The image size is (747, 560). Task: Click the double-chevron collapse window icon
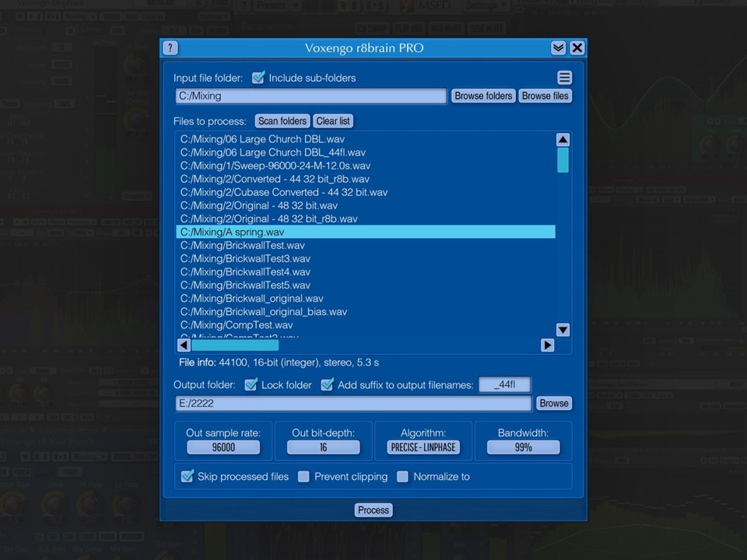(558, 47)
